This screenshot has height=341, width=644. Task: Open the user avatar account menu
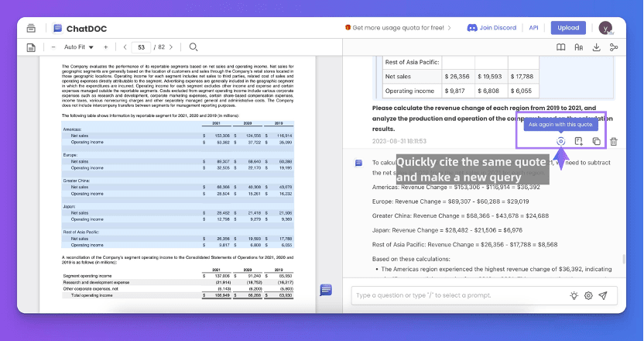click(605, 28)
